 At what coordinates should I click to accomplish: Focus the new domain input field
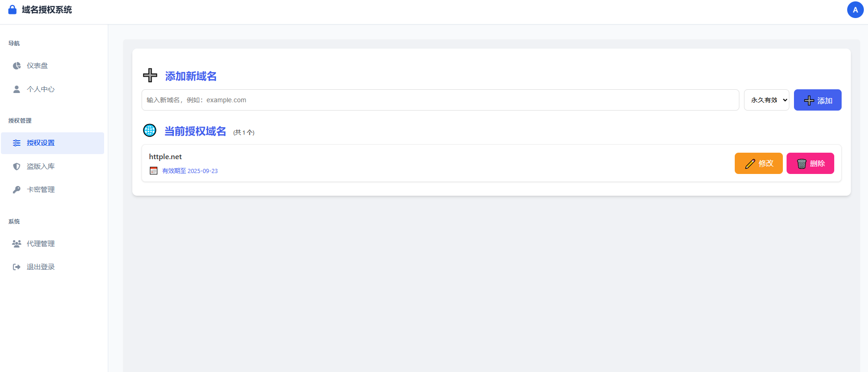coord(440,100)
